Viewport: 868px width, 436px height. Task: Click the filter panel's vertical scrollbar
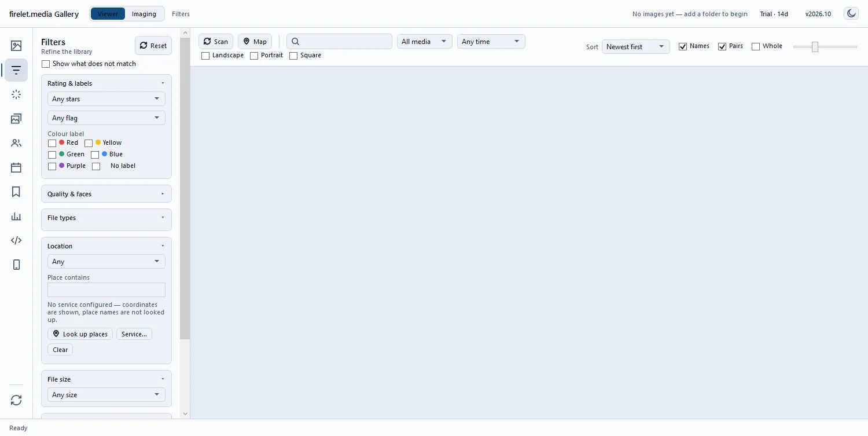coord(185,189)
